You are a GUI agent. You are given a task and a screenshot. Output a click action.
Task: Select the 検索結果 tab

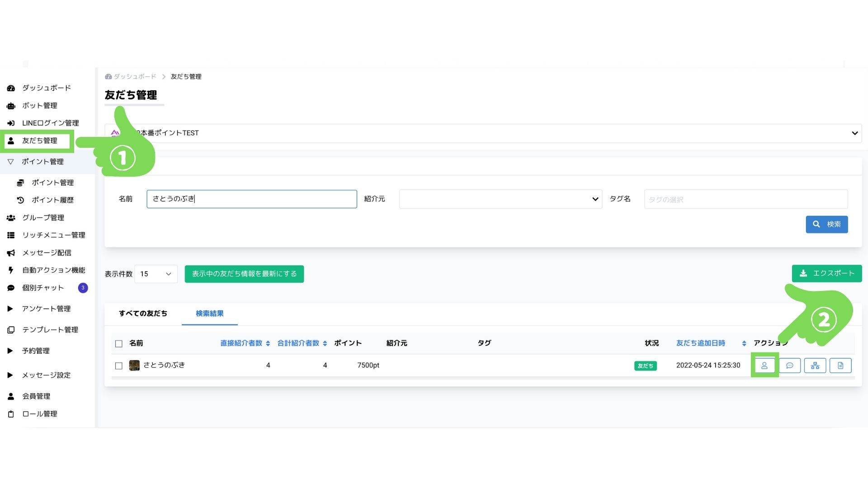tap(209, 314)
